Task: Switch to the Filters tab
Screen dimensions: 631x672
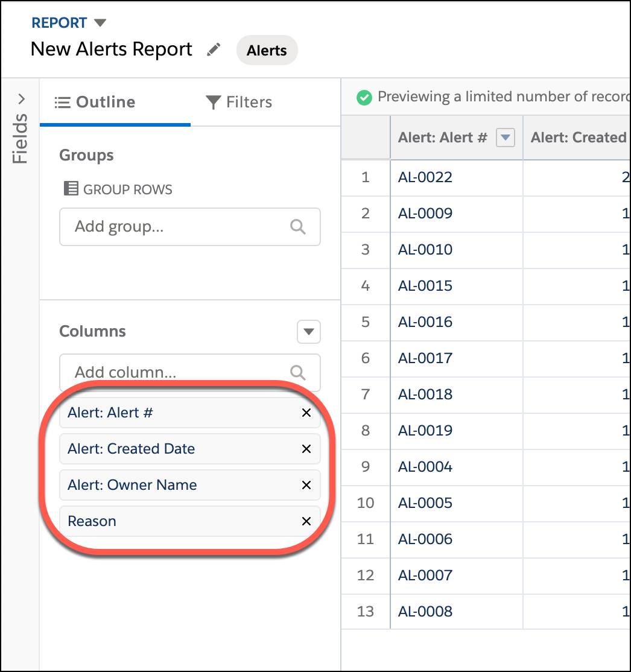Action: pyautogui.click(x=239, y=102)
